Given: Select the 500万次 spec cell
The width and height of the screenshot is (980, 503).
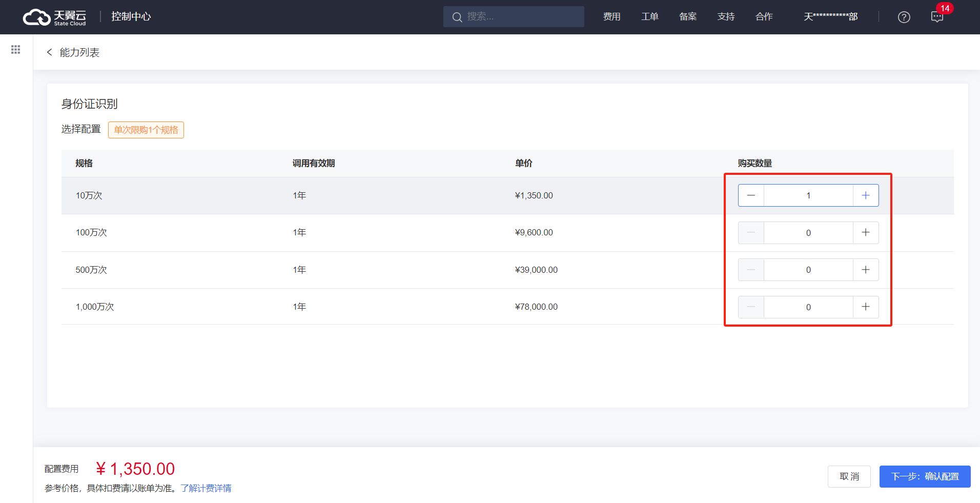Looking at the screenshot, I should point(91,270).
